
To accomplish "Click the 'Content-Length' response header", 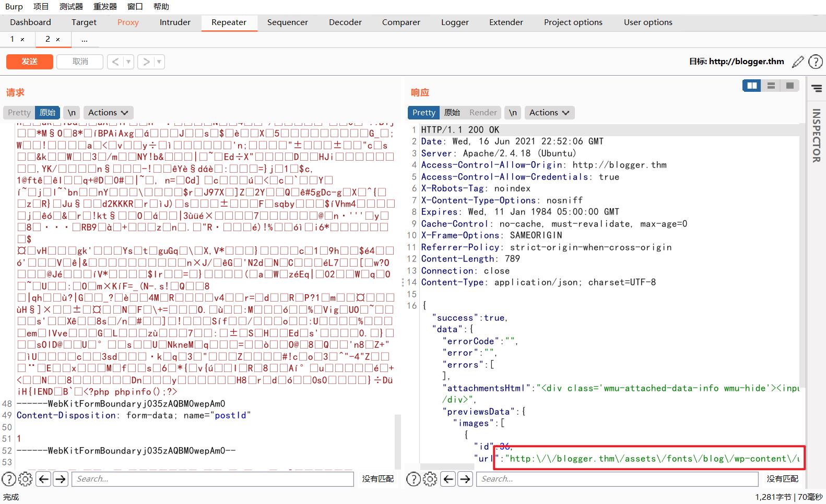I will tap(470, 259).
